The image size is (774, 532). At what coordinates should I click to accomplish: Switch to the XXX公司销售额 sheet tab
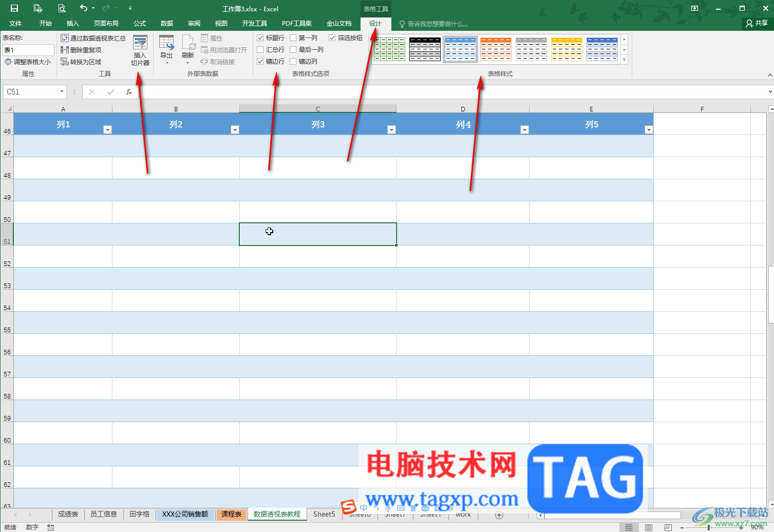tap(185, 514)
